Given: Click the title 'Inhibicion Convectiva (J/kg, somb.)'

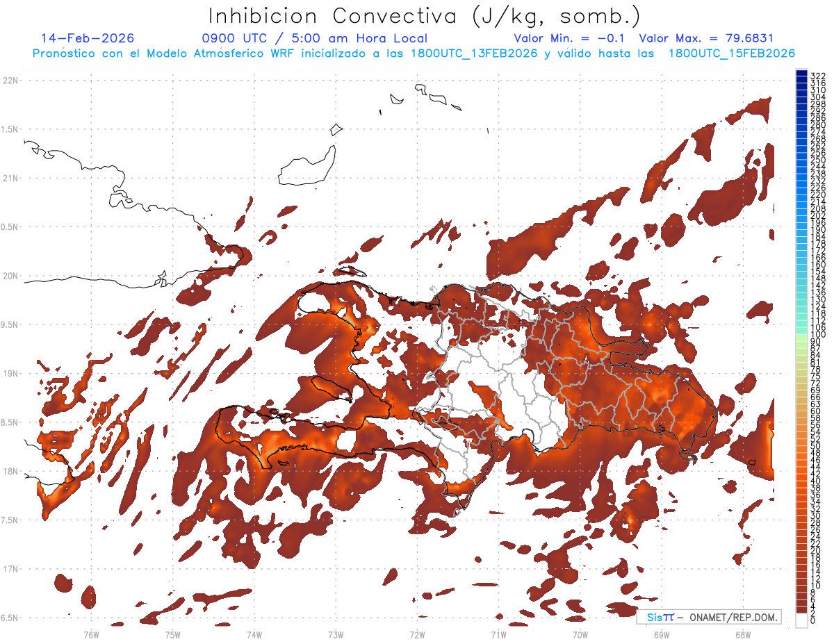Looking at the screenshot, I should 424,17.
